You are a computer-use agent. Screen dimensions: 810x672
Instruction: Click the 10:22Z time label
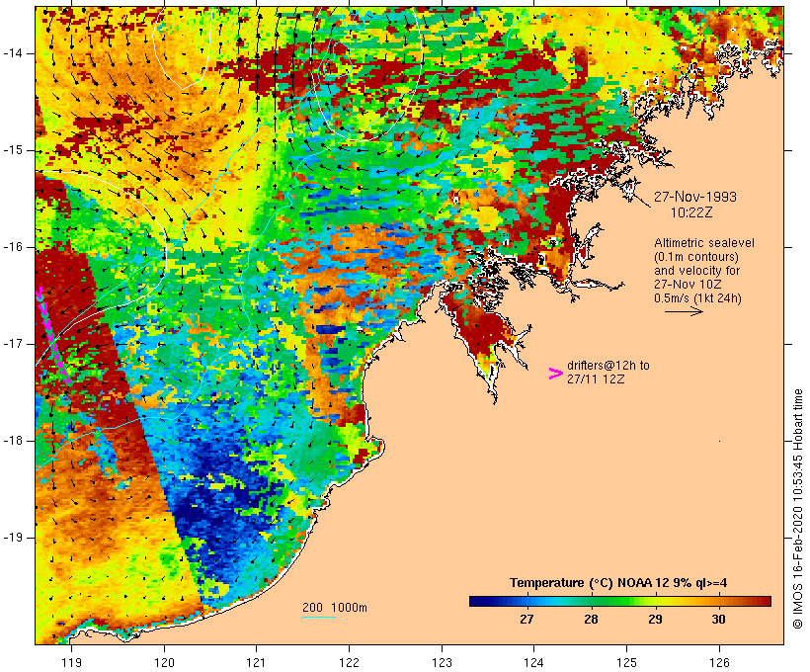tap(691, 212)
